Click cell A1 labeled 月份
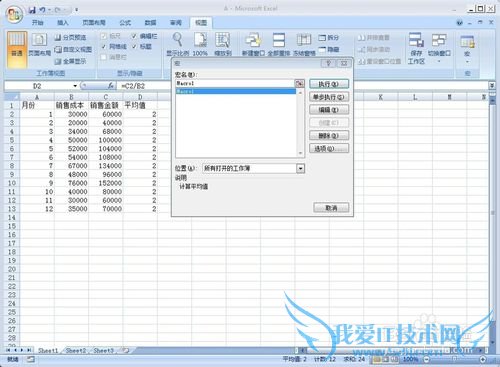This screenshot has width=500, height=367. (x=37, y=105)
